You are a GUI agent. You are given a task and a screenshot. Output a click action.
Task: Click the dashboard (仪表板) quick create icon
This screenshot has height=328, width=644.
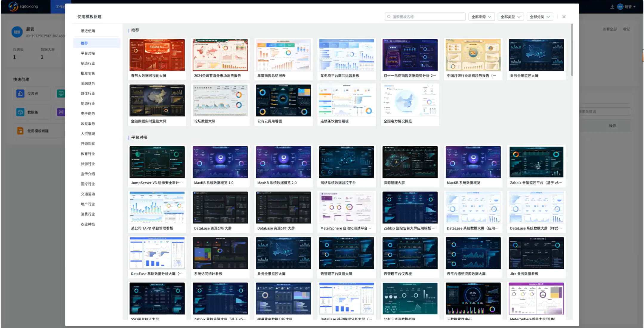pos(20,94)
